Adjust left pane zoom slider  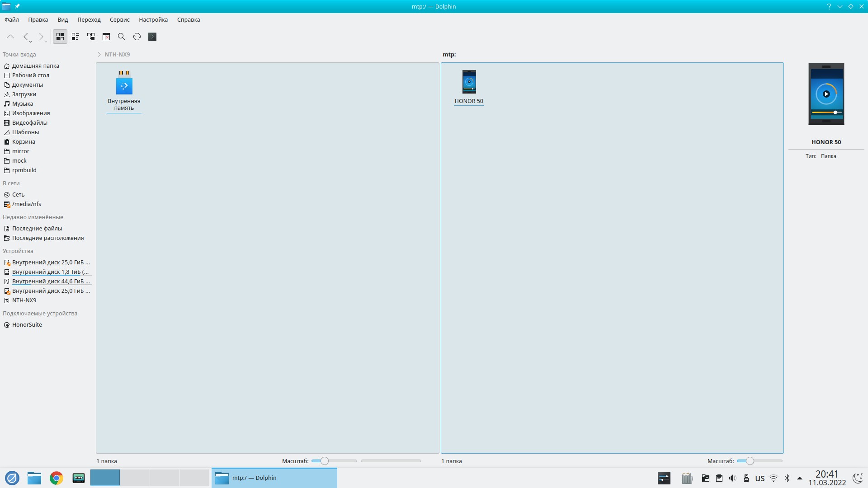click(325, 461)
